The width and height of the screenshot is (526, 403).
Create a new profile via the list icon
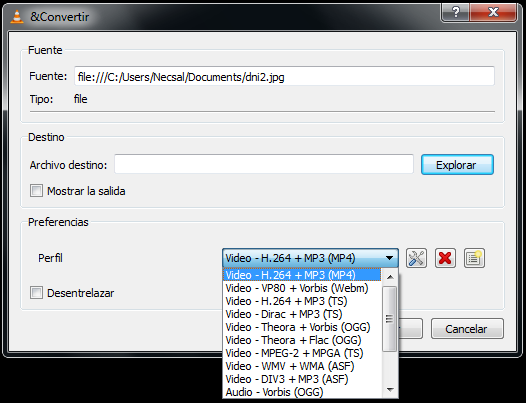click(x=474, y=258)
